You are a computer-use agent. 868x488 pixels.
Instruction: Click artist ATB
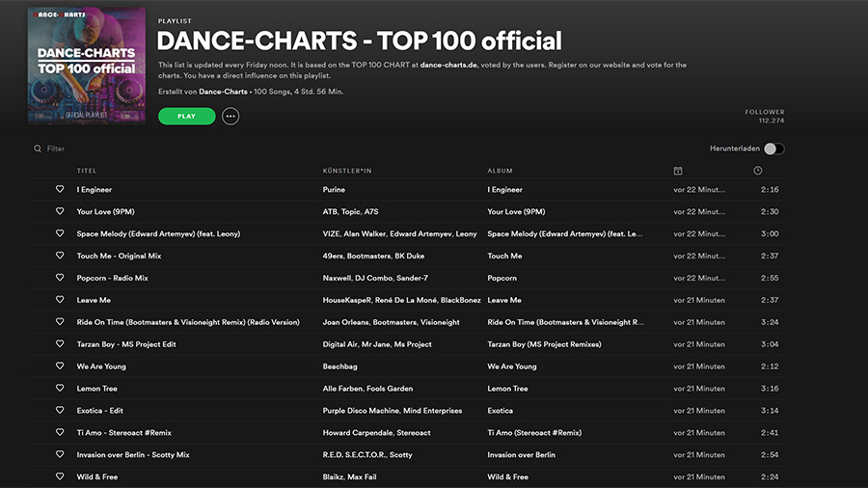pyautogui.click(x=330, y=212)
